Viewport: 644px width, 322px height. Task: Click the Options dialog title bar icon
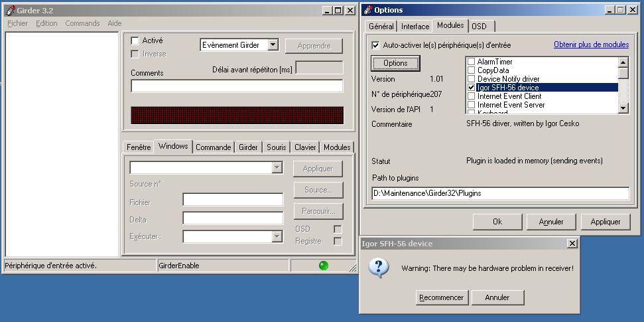pos(367,10)
